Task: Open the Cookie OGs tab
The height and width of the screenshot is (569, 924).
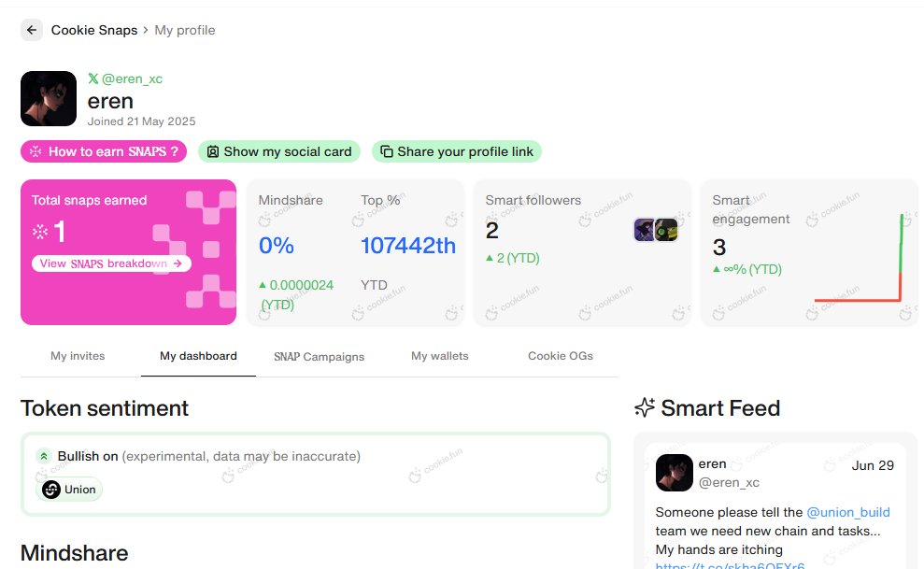Action: [561, 356]
